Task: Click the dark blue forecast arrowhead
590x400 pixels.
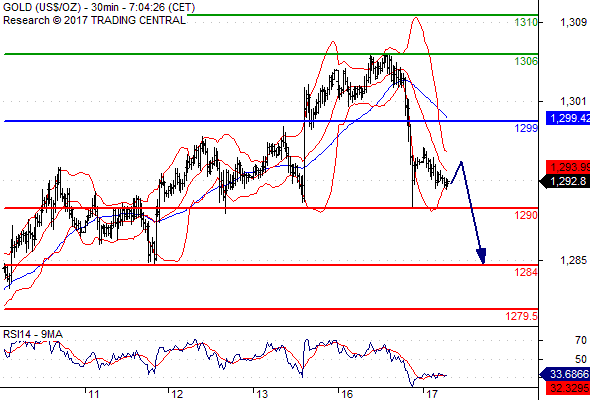Action: pyautogui.click(x=482, y=256)
